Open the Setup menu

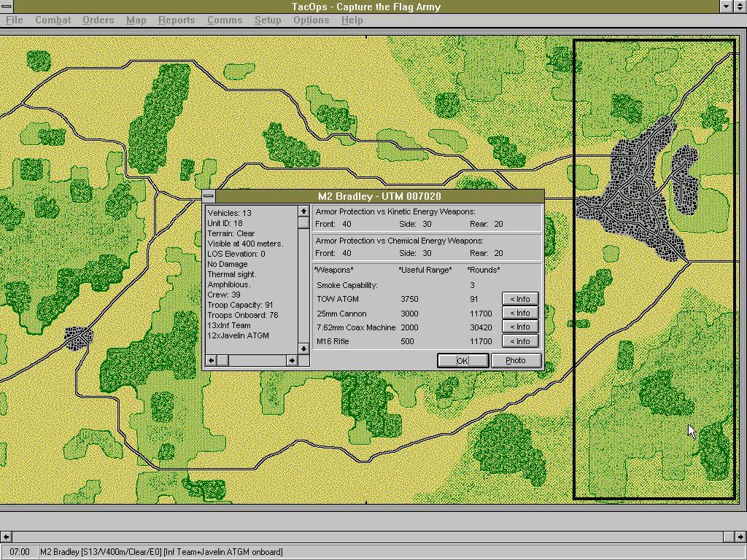tap(268, 20)
